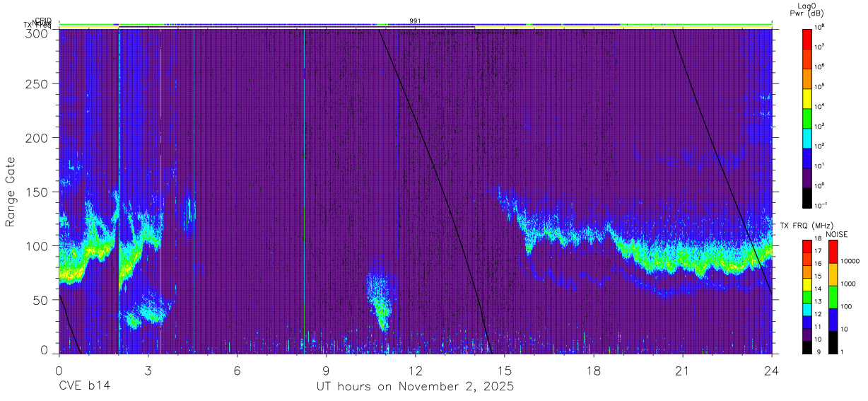Choose the purple segment of the Lag0 Pwr colorbar

click(x=807, y=178)
